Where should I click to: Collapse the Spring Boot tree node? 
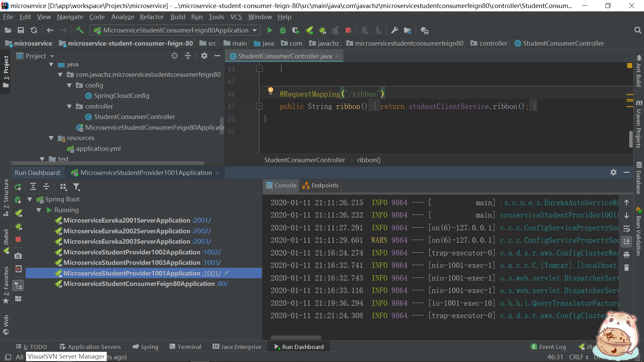pos(30,199)
